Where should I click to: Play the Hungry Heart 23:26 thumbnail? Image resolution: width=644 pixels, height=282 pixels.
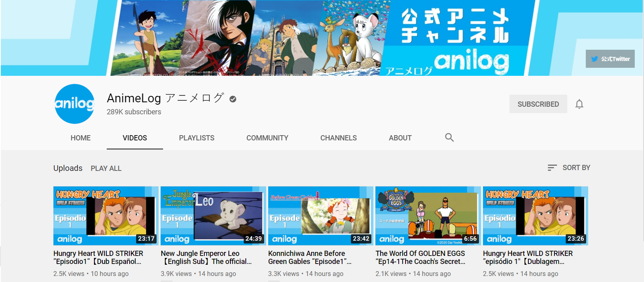(x=536, y=216)
